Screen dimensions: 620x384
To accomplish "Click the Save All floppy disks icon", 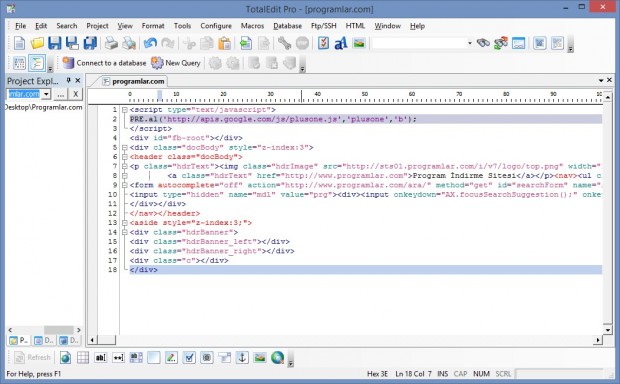I will (x=90, y=43).
